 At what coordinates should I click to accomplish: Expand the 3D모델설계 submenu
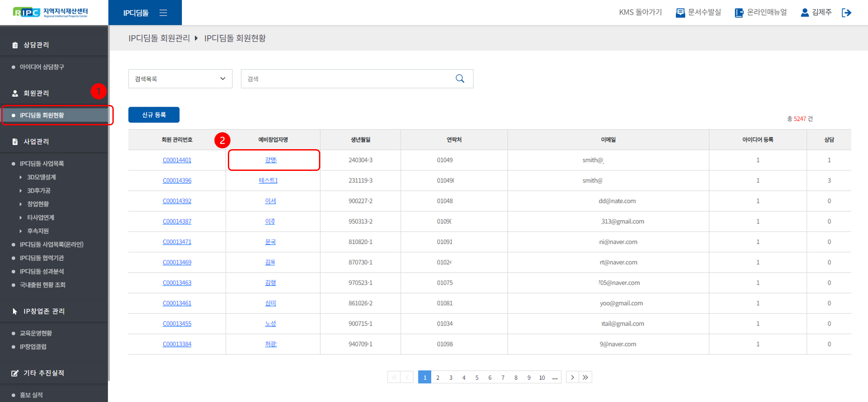point(41,177)
